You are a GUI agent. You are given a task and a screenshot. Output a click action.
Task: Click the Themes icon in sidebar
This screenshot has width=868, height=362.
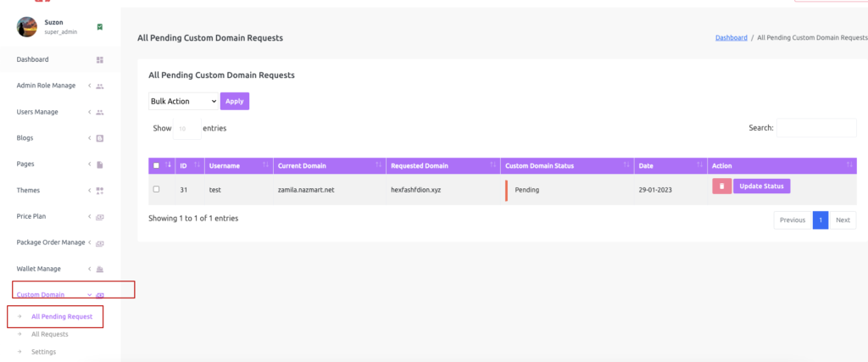pos(100,191)
